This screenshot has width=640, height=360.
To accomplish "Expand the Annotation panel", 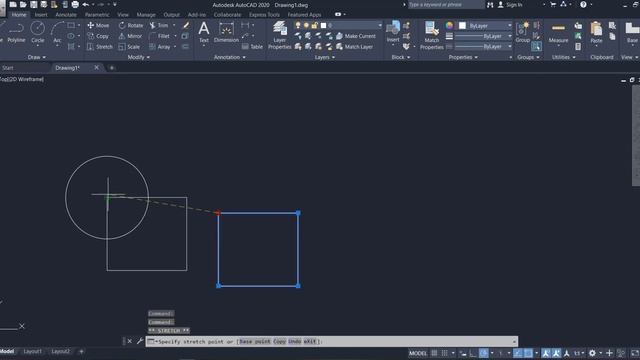I will pos(230,57).
